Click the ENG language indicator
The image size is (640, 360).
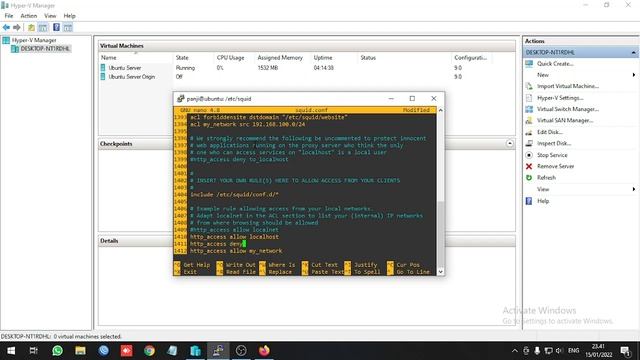point(573,351)
